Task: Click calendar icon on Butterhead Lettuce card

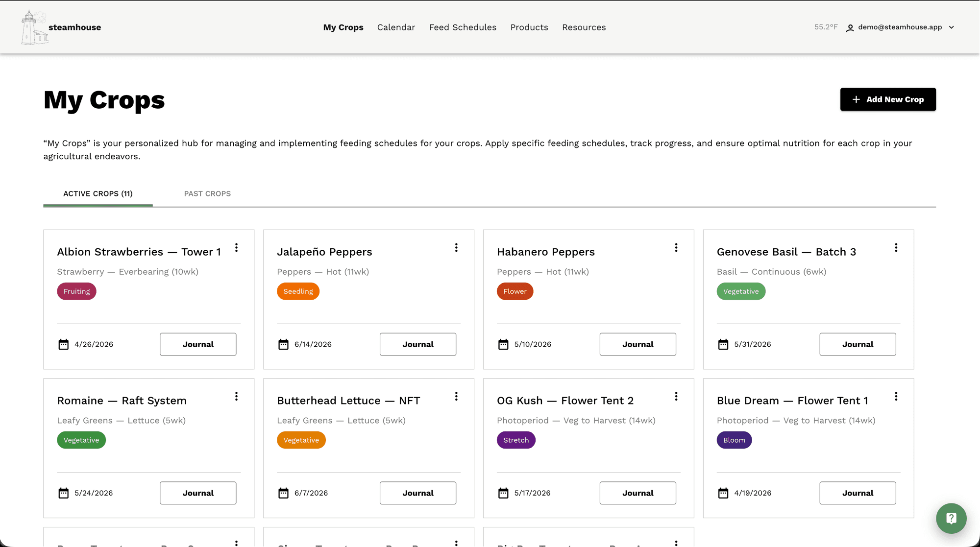Action: [283, 493]
